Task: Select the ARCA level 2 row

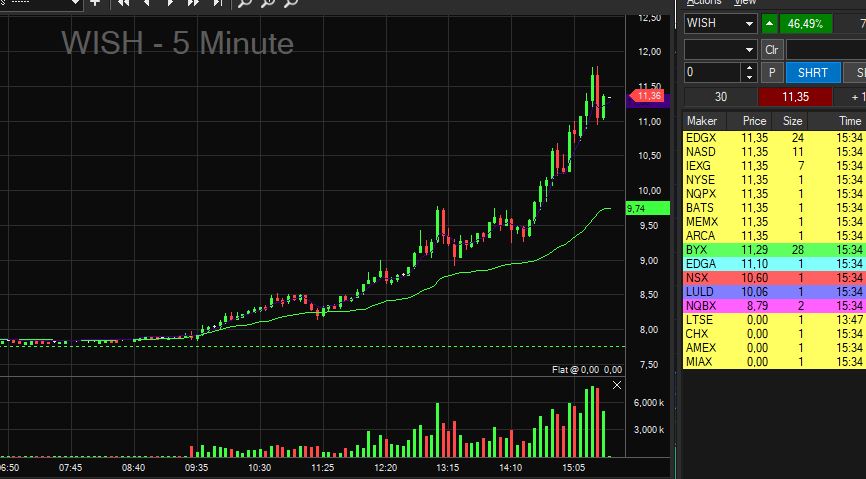Action: (774, 236)
